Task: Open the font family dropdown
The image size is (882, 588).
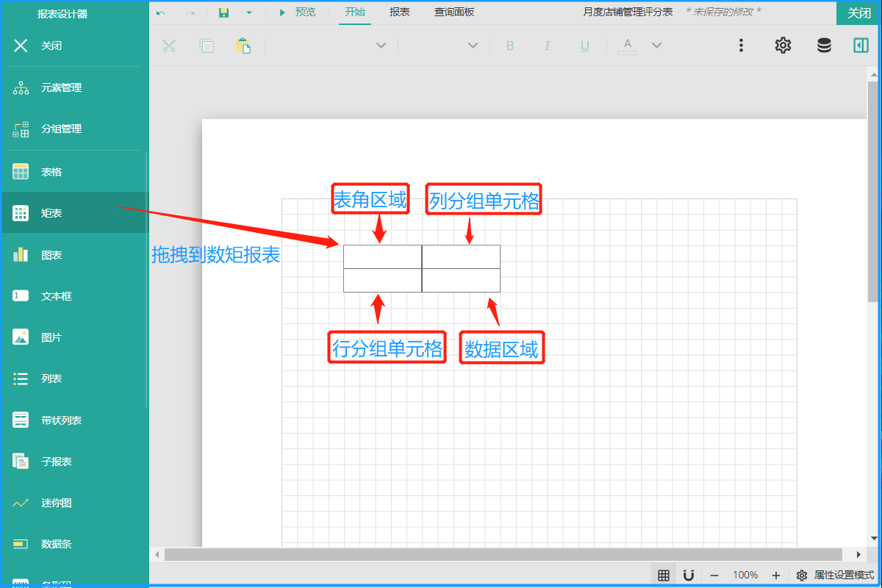Action: (x=381, y=46)
